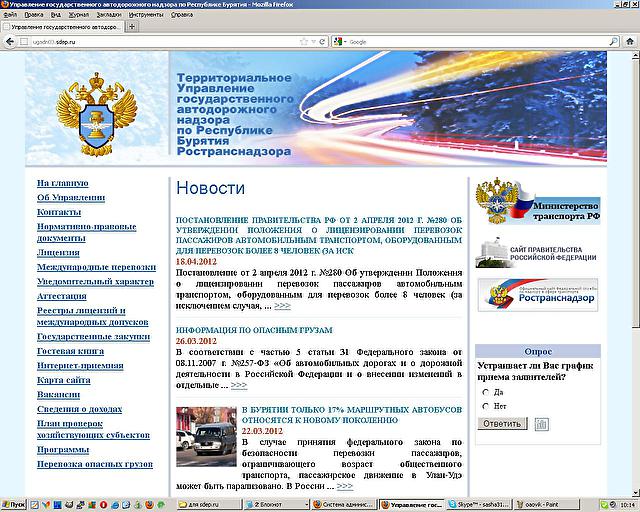Open the Министерство транспорта РФ banner
The width and height of the screenshot is (640, 512).
[x=538, y=201]
